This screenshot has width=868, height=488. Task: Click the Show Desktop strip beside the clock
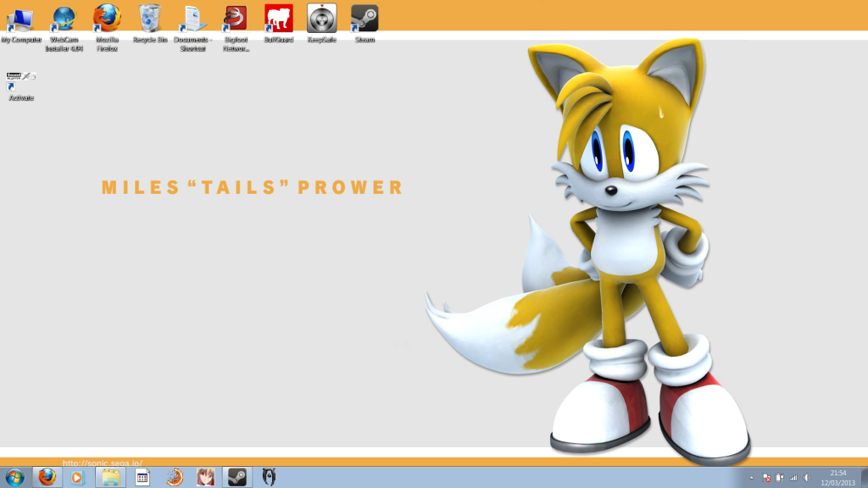864,478
